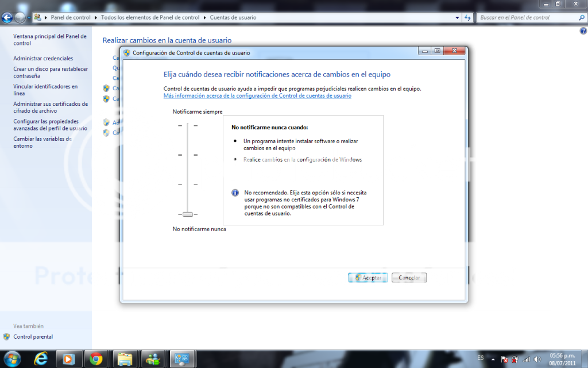Open Windows Live Messenger taskbar icon
588x368 pixels.
(153, 359)
